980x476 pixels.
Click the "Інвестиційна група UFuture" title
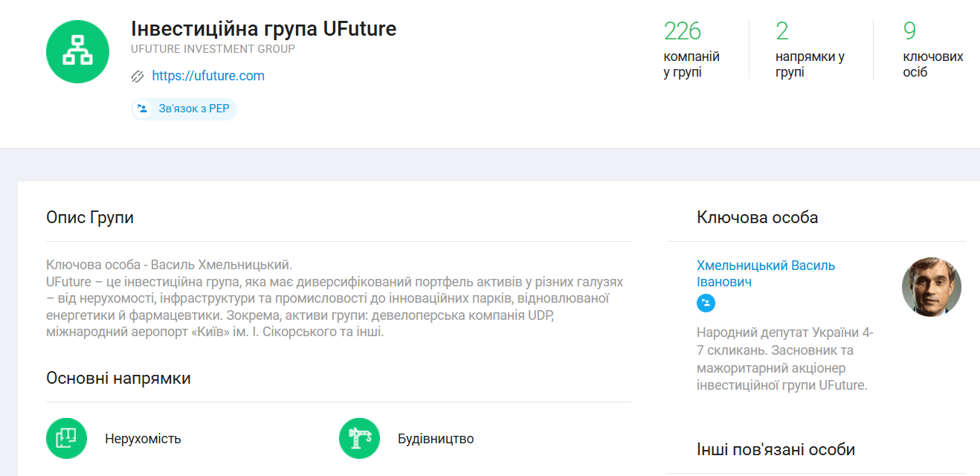click(x=263, y=29)
